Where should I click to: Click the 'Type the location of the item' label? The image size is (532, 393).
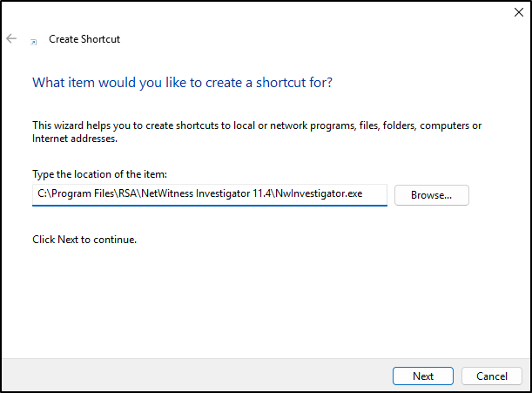tap(100, 174)
